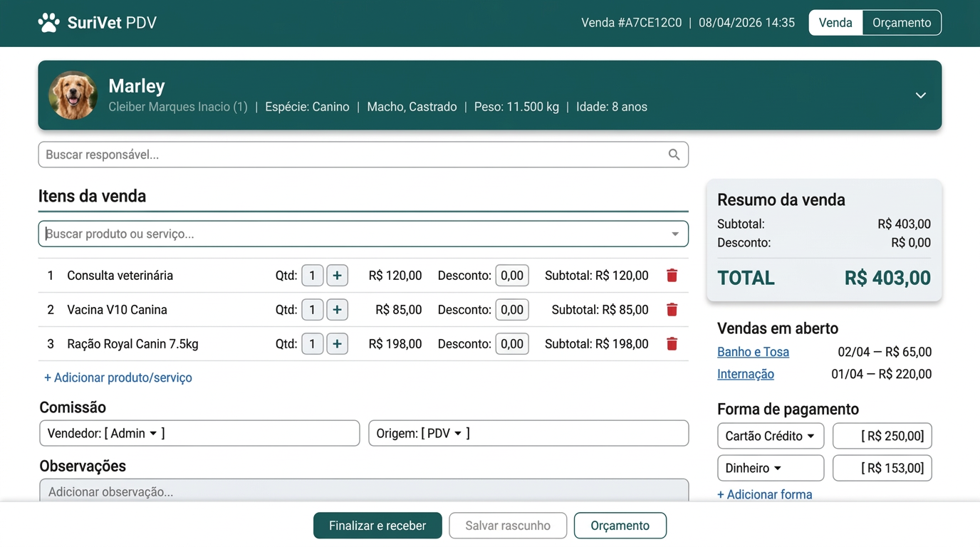Click Marley's profile photo
980x547 pixels.
tap(73, 95)
